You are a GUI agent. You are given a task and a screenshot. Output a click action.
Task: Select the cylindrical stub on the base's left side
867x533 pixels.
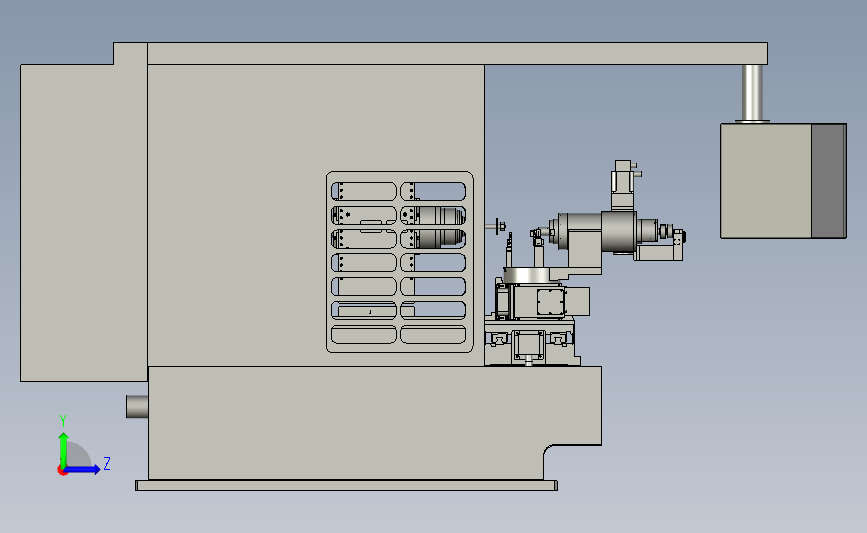pos(137,406)
